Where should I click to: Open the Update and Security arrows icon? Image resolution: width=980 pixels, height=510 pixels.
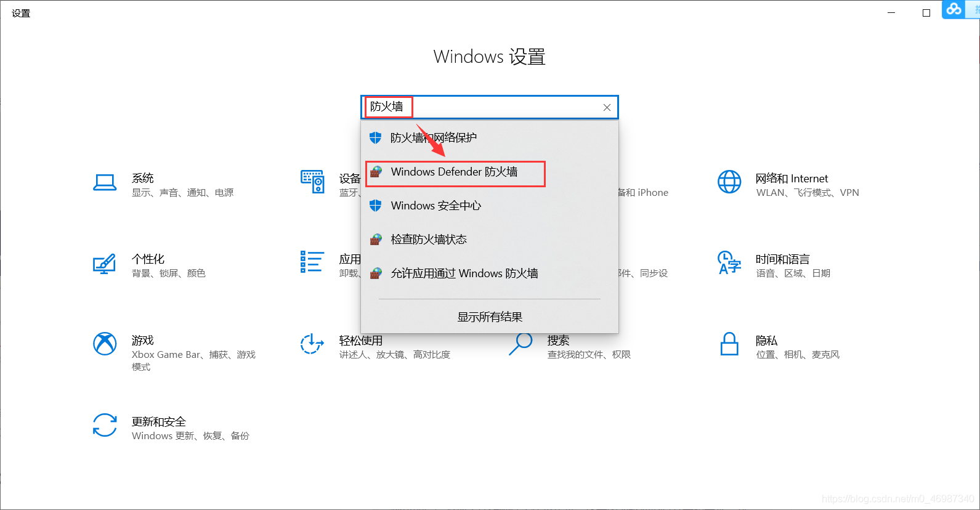click(105, 425)
